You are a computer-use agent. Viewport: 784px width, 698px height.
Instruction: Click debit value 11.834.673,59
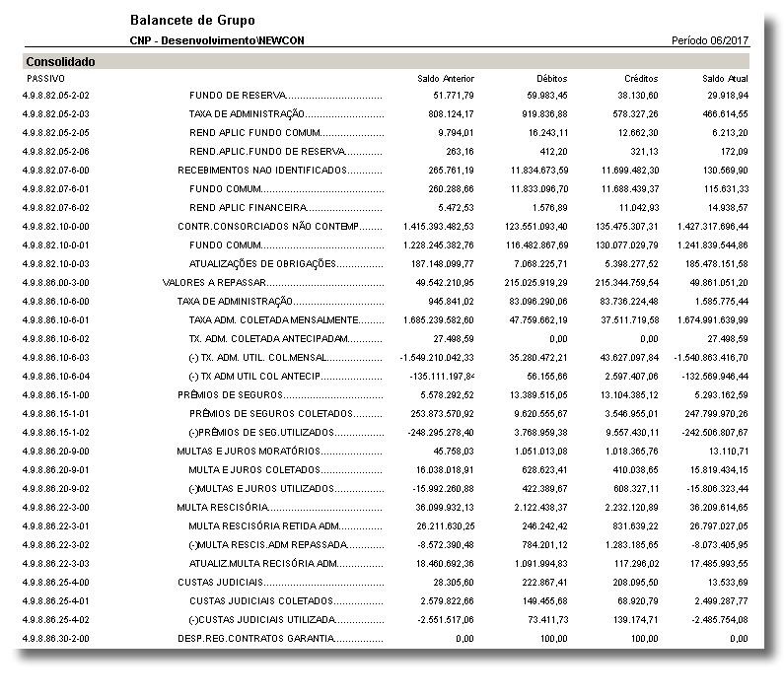(x=539, y=170)
